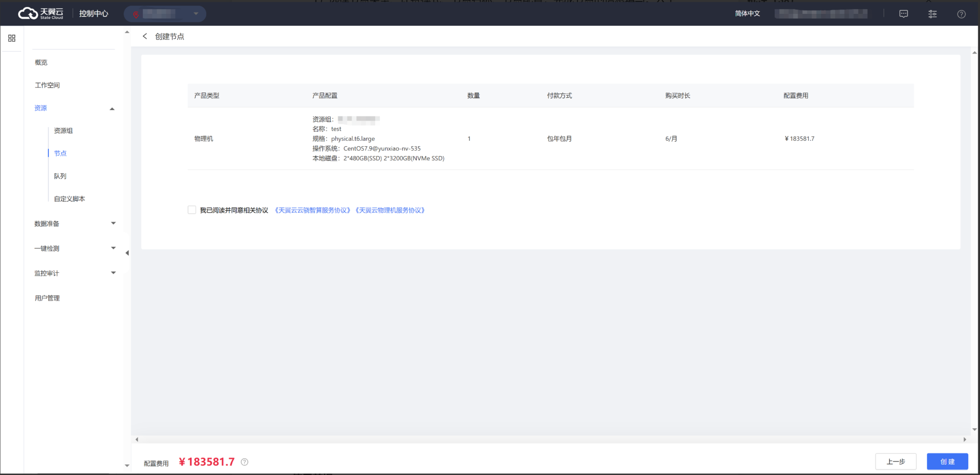The width and height of the screenshot is (980, 475).
Task: Open 《天翼云云骁智算服务协议》 link
Action: click(312, 210)
